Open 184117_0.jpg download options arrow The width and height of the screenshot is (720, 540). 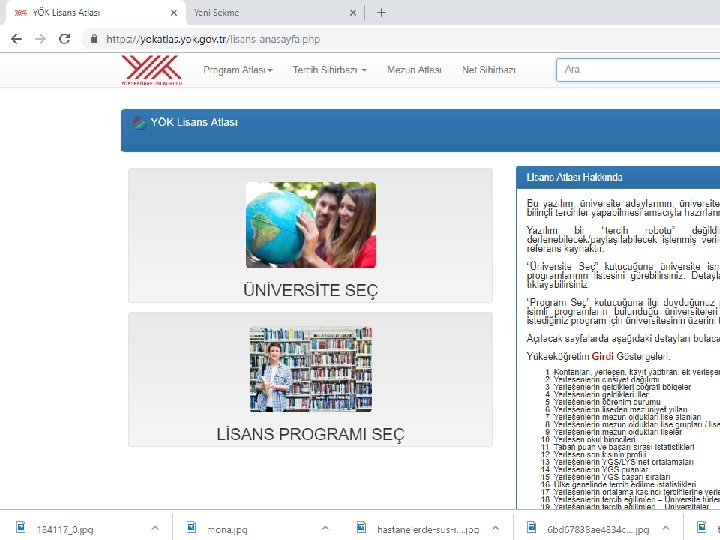(155, 528)
